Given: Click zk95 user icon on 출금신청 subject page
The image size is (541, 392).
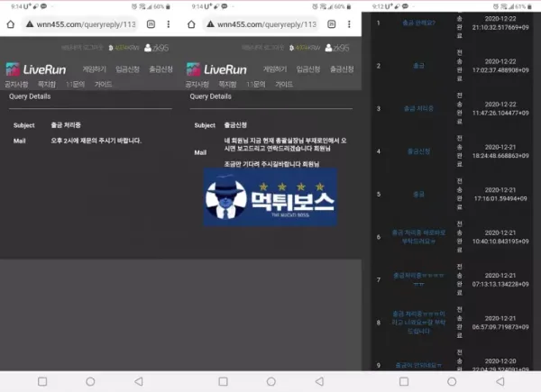Looking at the screenshot, I should (x=328, y=48).
